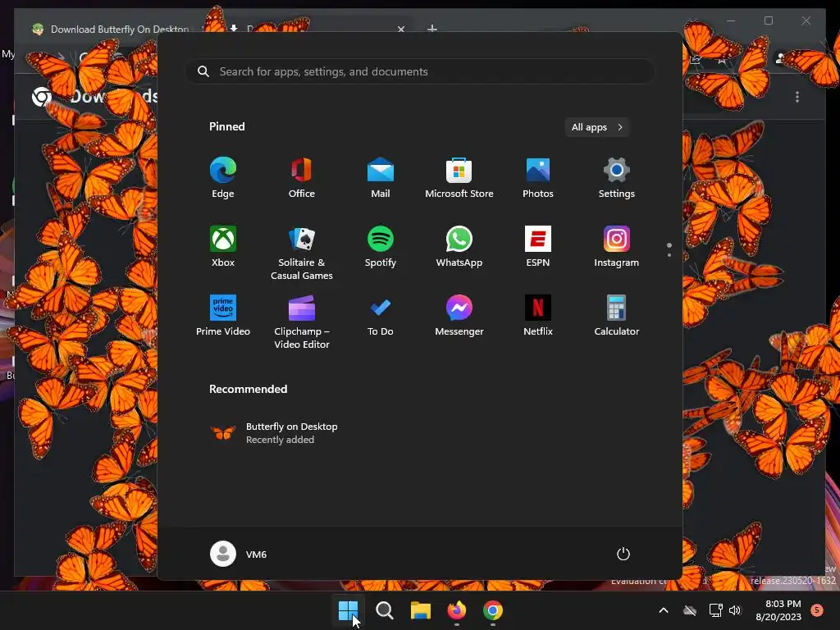Open Messenger
This screenshot has height=630, width=840.
pyautogui.click(x=459, y=316)
